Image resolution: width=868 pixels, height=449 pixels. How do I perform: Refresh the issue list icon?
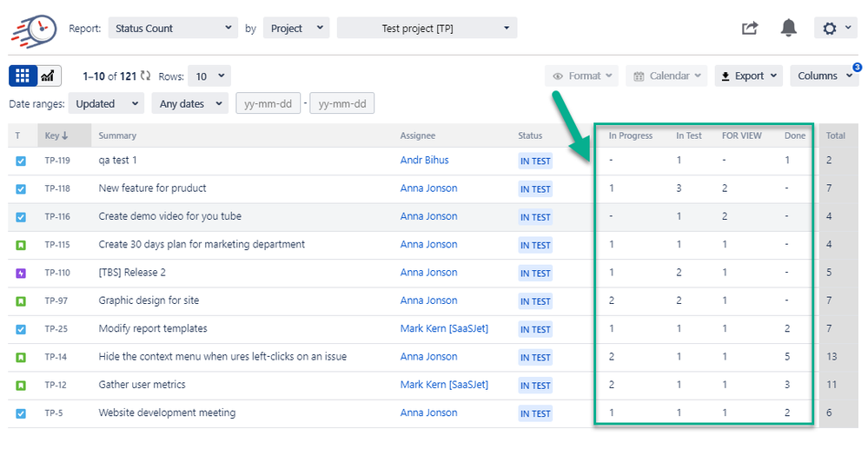[146, 76]
